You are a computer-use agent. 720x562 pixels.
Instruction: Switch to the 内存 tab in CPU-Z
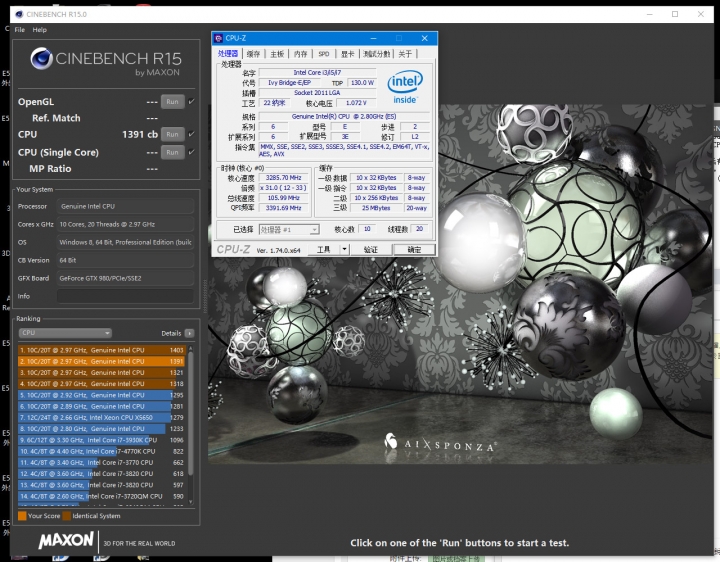tap(300, 54)
